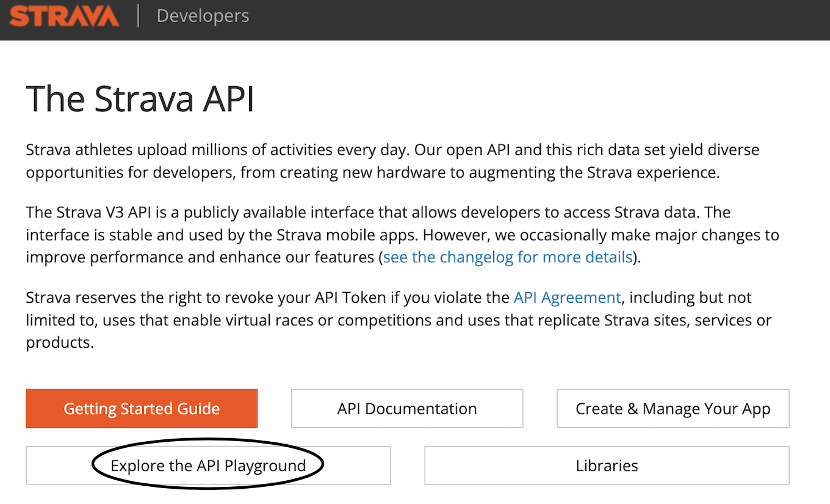Click paragraph starting 'Strava athletes upload millions'
This screenshot has width=830, height=504.
click(392, 161)
